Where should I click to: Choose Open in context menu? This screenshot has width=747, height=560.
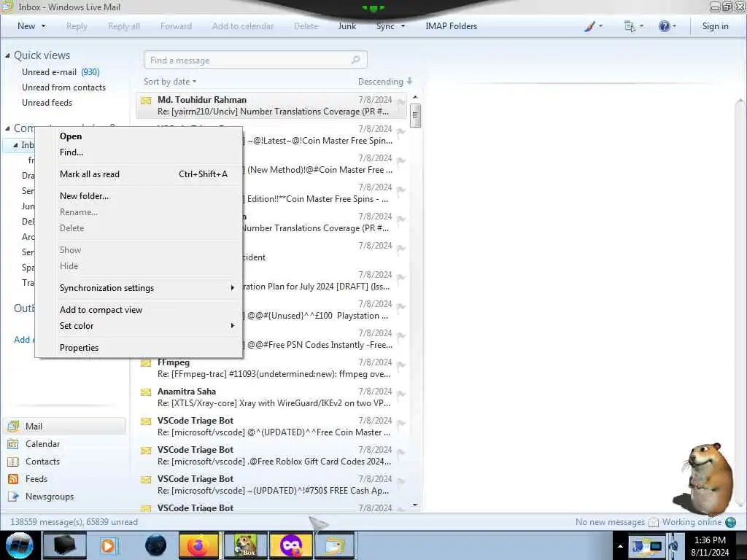(71, 136)
